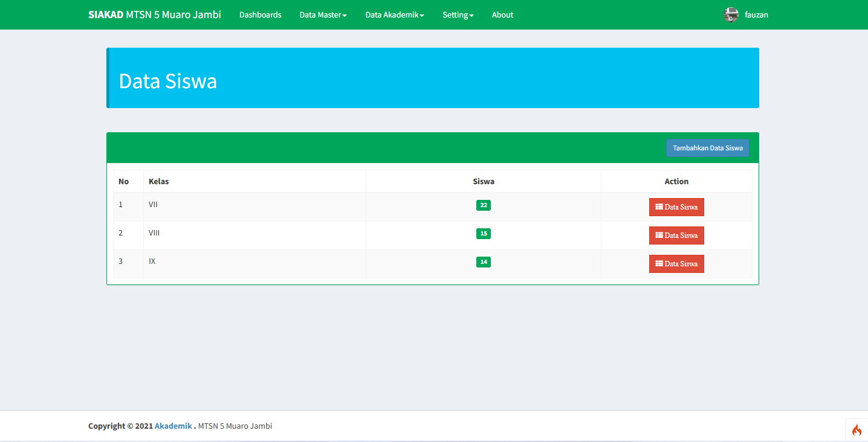Select the VII class row cell
Viewport: 868px width, 442px height.
[x=154, y=205]
